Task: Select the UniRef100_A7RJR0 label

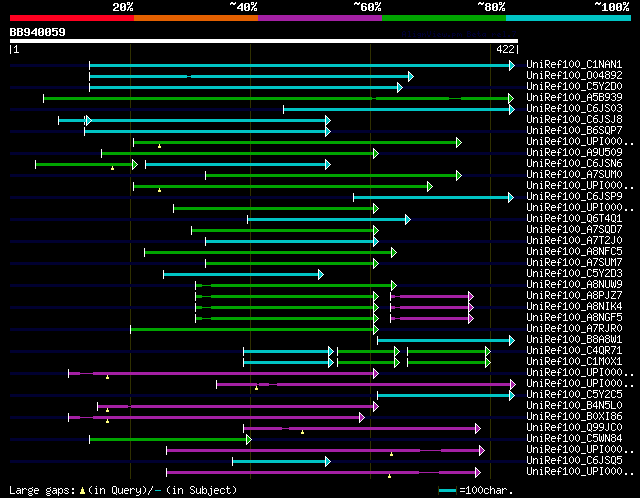Action: coord(574,329)
